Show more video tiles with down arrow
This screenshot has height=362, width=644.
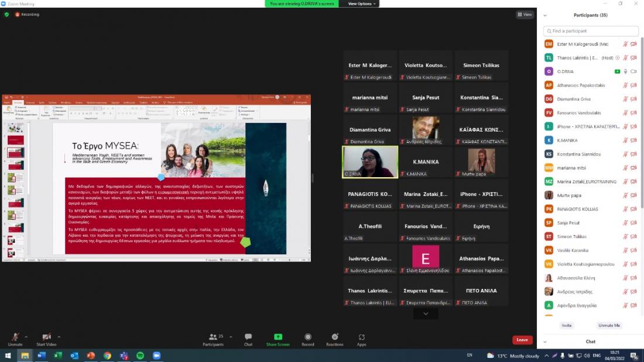pos(426,314)
